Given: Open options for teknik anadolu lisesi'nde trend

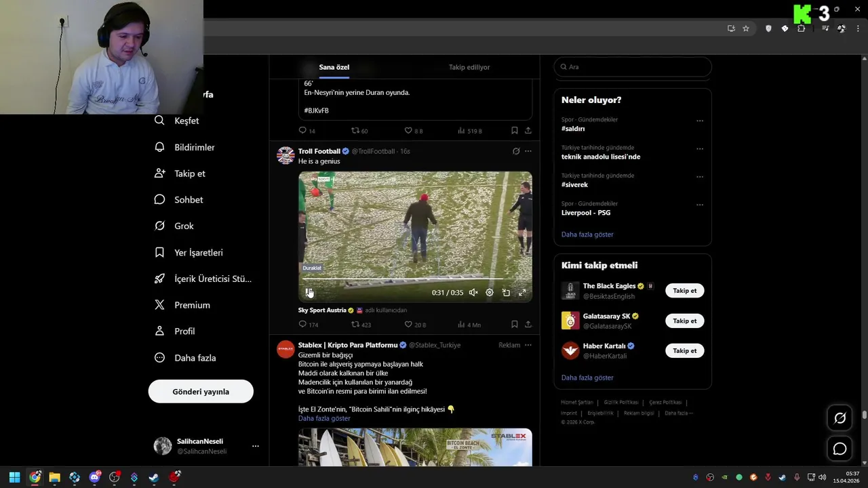Looking at the screenshot, I should coord(700,148).
